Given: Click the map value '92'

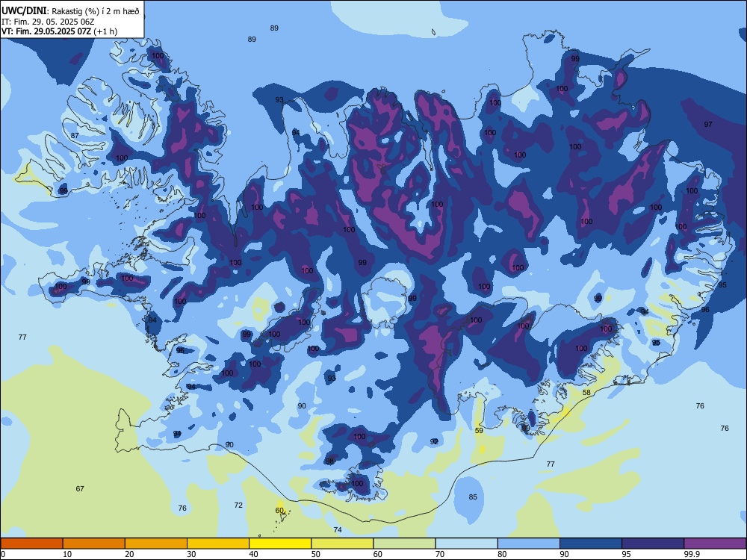Looking at the screenshot, I should [x=434, y=441].
